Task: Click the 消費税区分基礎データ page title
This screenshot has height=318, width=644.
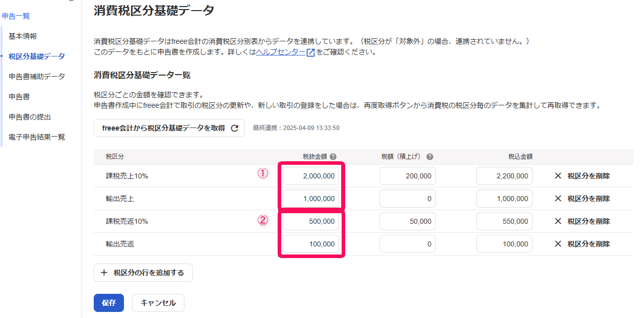Action: click(154, 10)
